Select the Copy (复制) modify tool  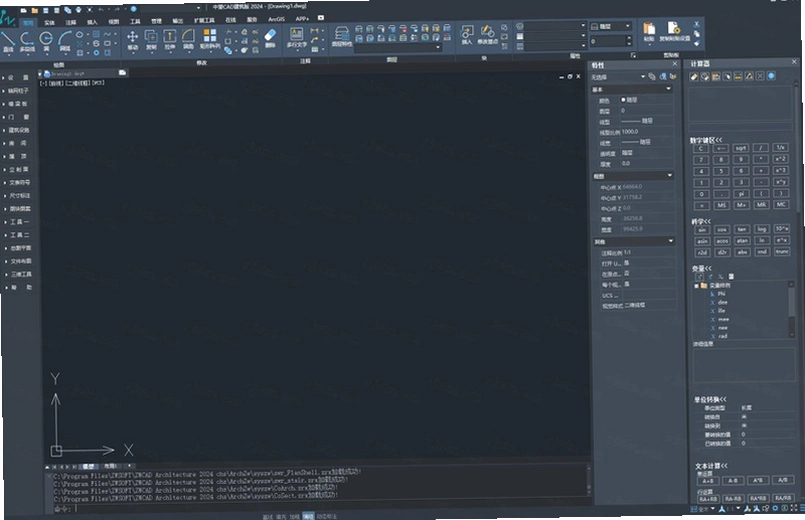[x=151, y=40]
